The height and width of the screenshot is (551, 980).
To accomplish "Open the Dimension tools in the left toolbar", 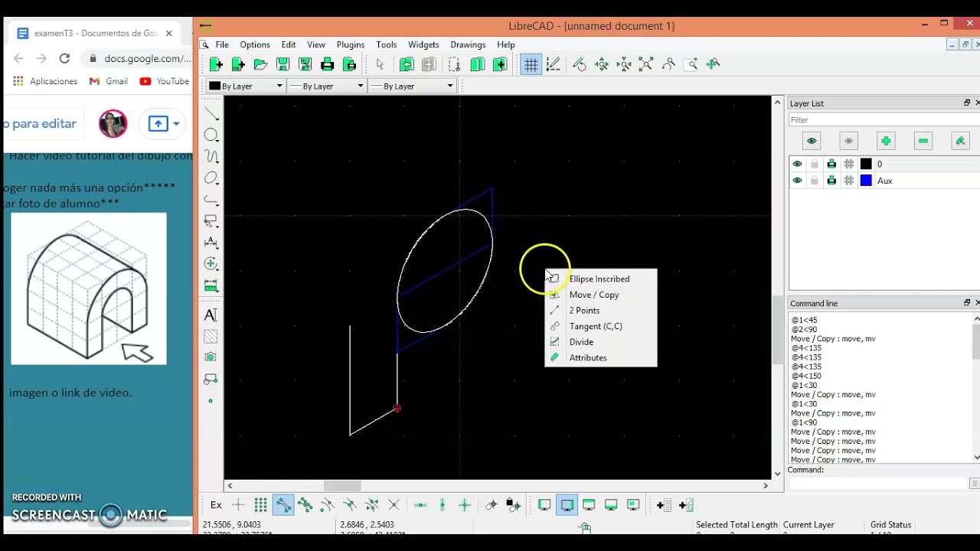I will (211, 243).
